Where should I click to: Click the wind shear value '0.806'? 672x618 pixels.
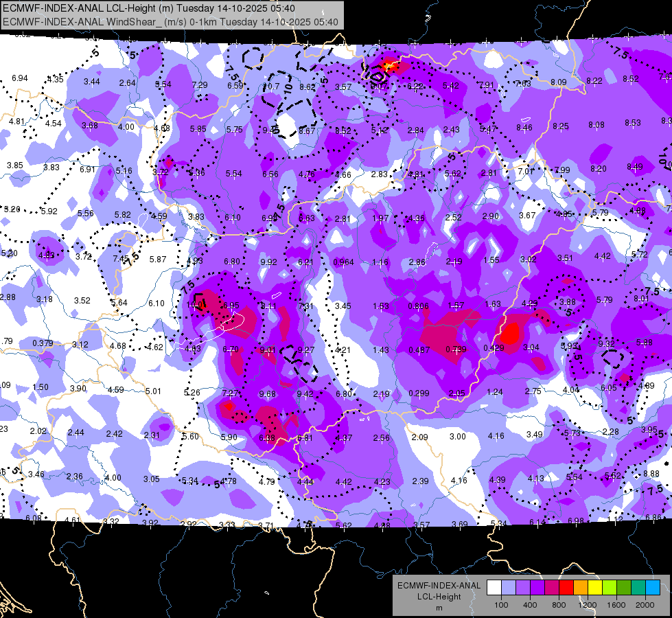coord(418,306)
